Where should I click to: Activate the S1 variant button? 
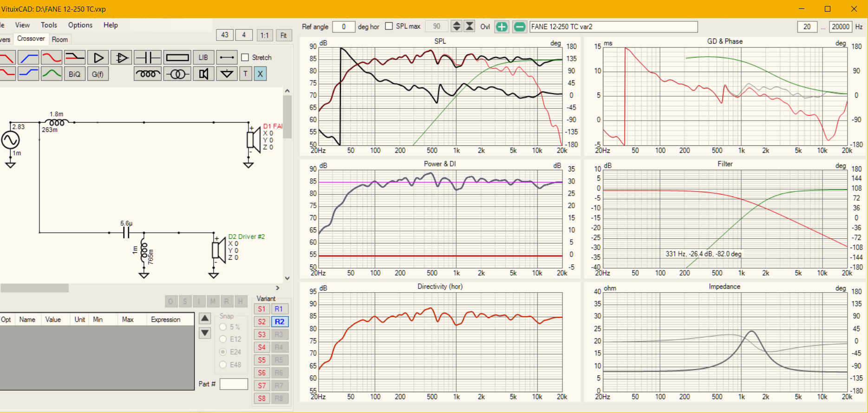pos(262,309)
